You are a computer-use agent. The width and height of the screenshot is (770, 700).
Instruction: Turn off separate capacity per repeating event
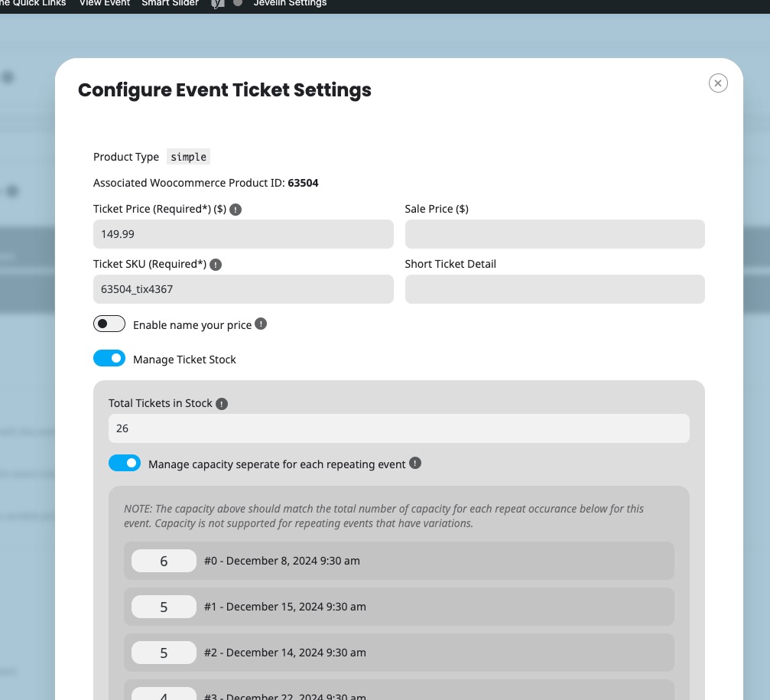tap(124, 463)
